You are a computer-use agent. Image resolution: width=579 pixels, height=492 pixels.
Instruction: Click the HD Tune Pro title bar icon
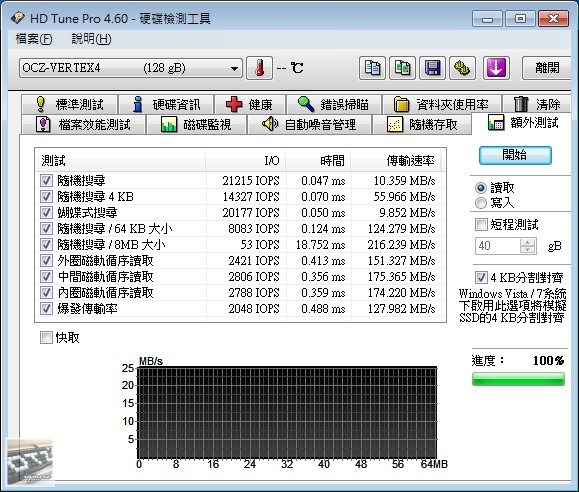(x=18, y=18)
